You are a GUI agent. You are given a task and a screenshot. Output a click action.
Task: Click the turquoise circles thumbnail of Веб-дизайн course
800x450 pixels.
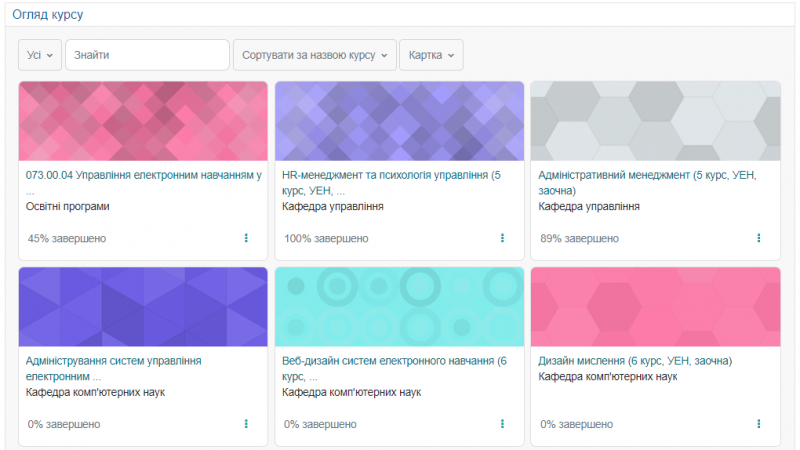[399, 306]
